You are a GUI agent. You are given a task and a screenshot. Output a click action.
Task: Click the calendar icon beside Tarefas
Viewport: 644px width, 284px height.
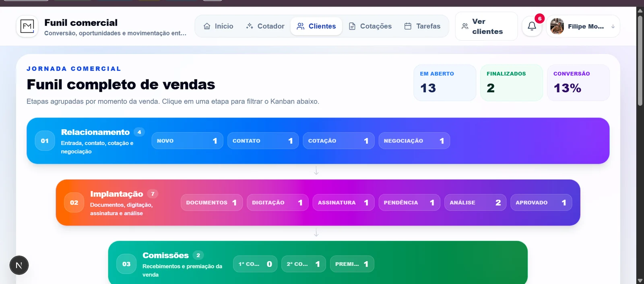(x=408, y=26)
